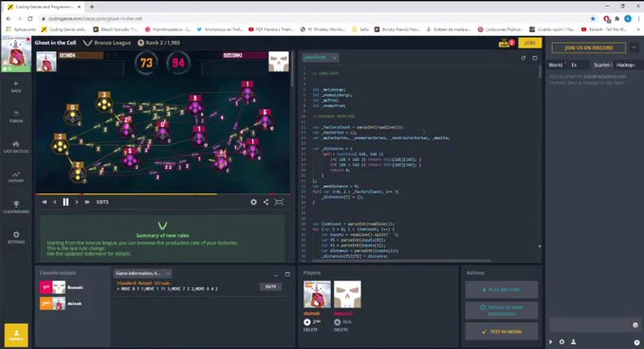Collapse the chat panel with the dropdown arrow

[x=635, y=47]
